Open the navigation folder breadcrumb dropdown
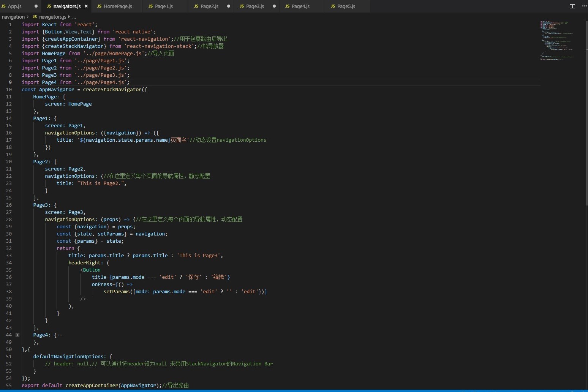 (13, 17)
